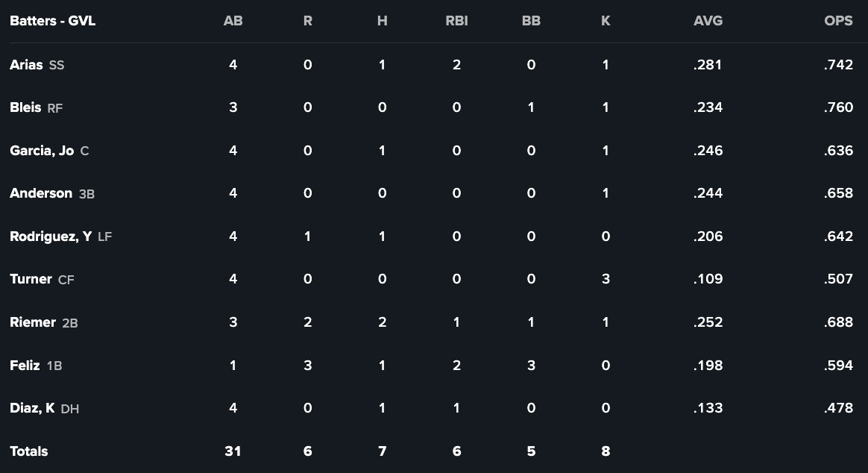
Task: Open Bleis player profile link
Action: [x=25, y=107]
